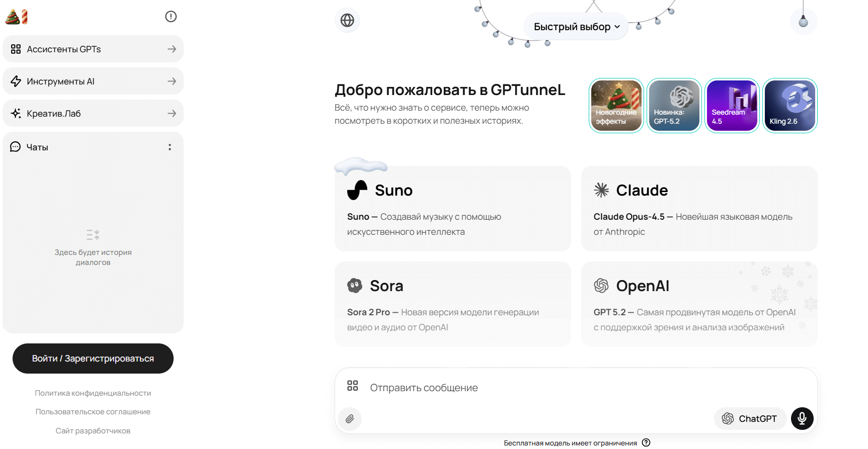Open Инструменты AI menu item
This screenshot has width=868, height=449.
(x=93, y=81)
